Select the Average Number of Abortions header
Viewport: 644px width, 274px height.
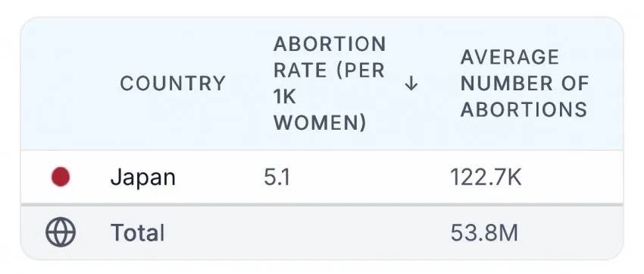coord(524,83)
